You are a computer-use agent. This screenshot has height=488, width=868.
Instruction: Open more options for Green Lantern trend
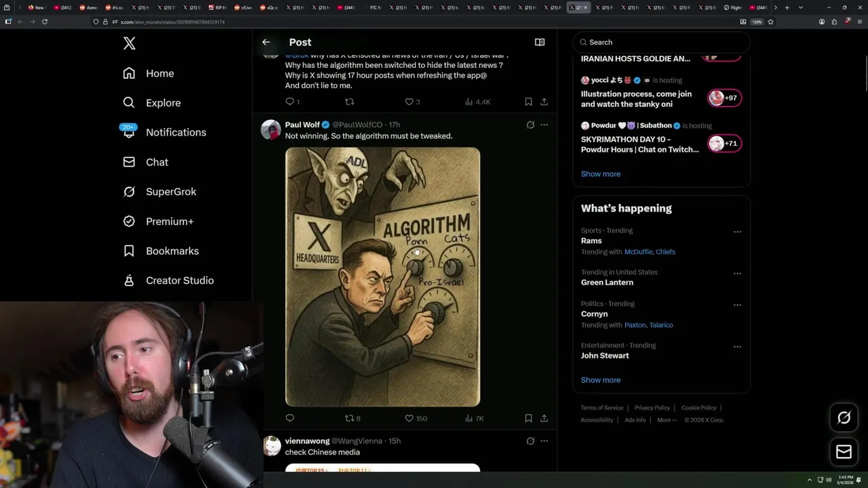737,274
